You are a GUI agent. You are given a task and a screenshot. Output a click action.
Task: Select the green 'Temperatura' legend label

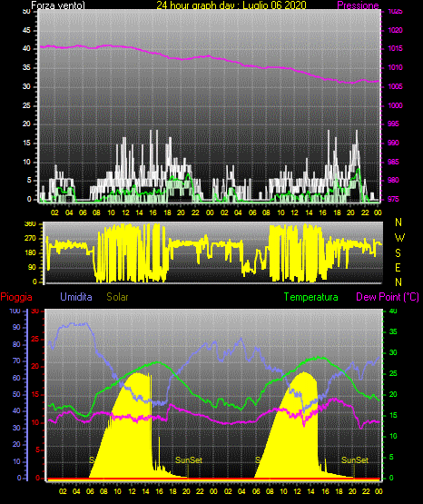(x=311, y=297)
